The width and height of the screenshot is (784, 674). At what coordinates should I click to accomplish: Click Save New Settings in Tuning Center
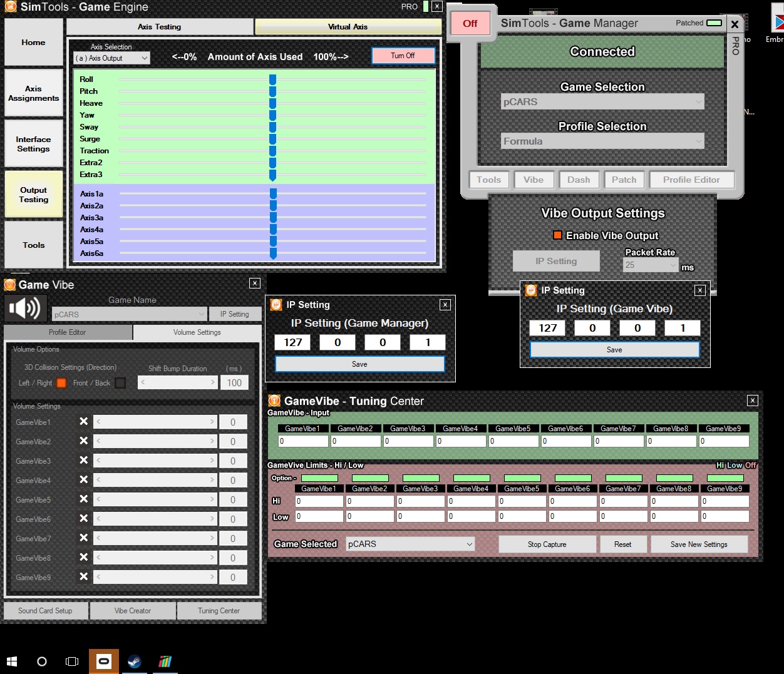click(699, 544)
